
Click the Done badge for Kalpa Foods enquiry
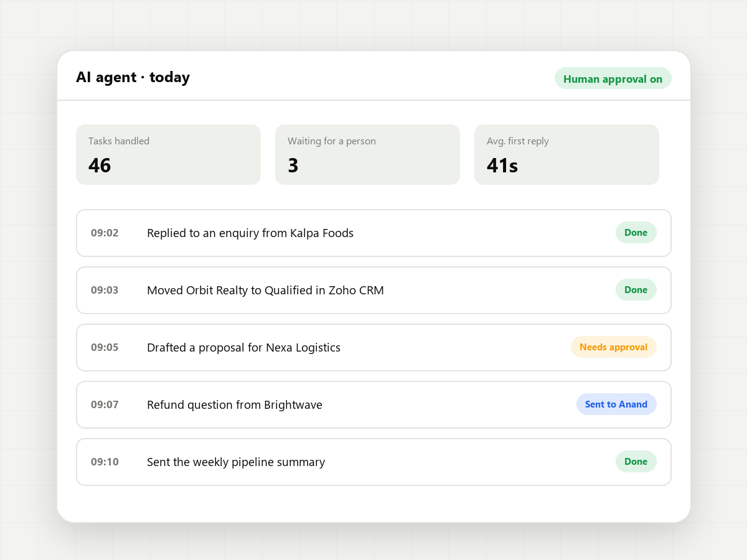point(636,233)
